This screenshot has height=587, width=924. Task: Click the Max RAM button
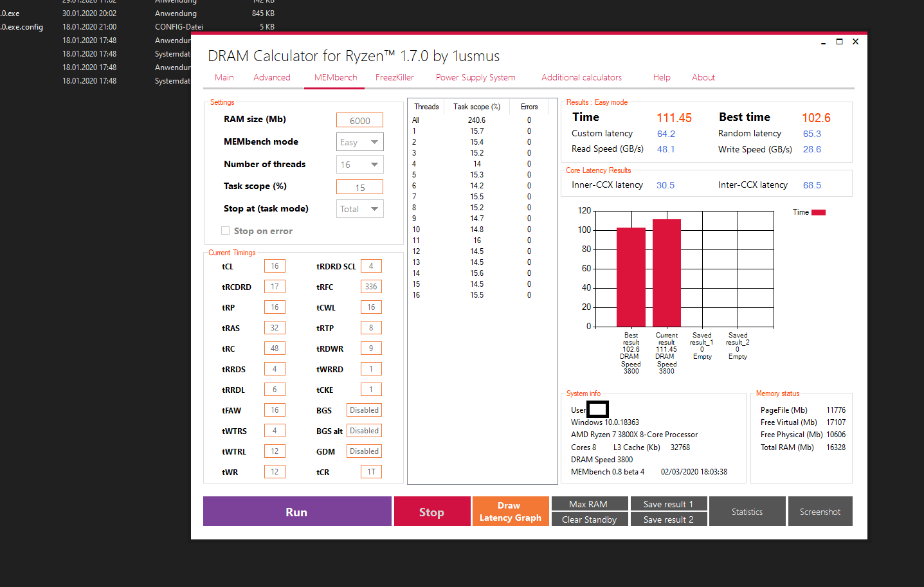(588, 504)
